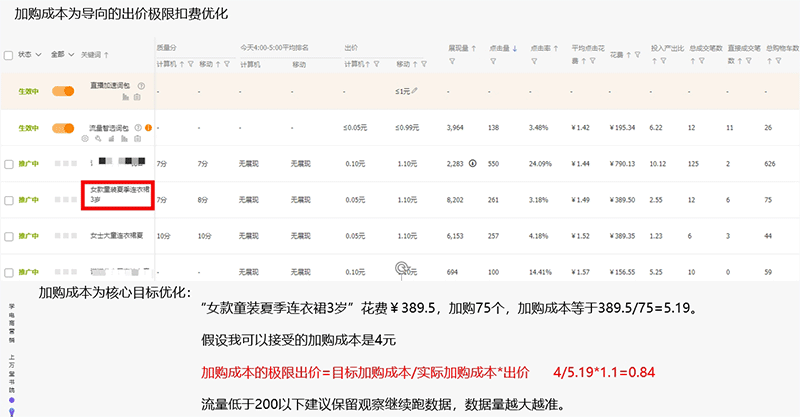800x417 pixels.
Task: Open filter funnel under 展现量 column
Action: (452, 62)
